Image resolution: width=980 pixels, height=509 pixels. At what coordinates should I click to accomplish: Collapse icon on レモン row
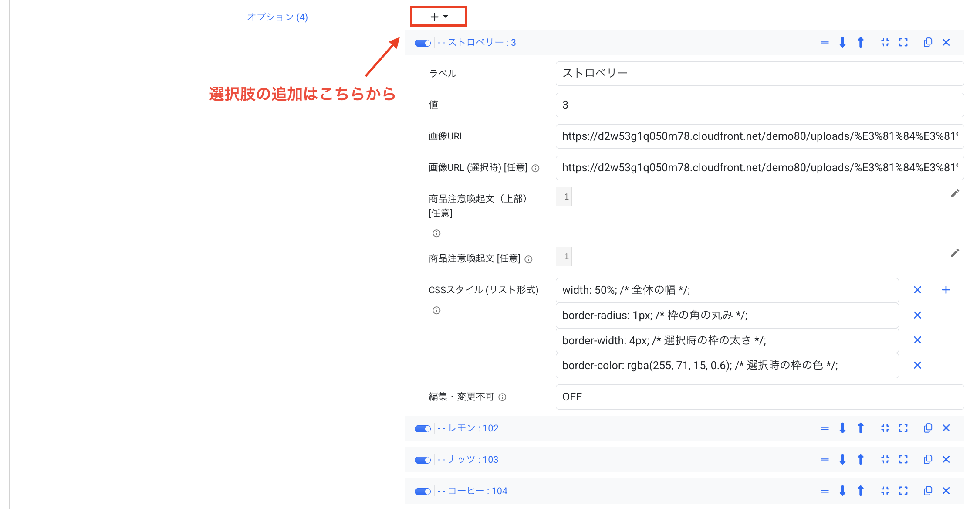pyautogui.click(x=885, y=428)
